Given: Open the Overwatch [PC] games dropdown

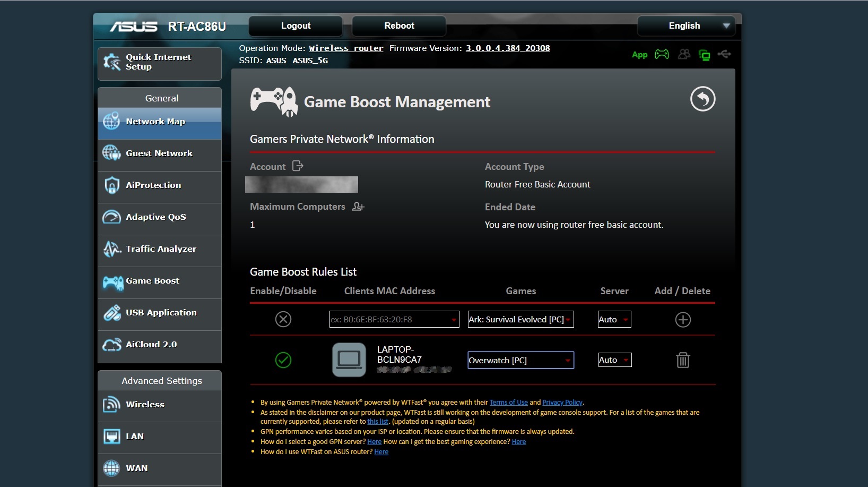Looking at the screenshot, I should tap(520, 360).
